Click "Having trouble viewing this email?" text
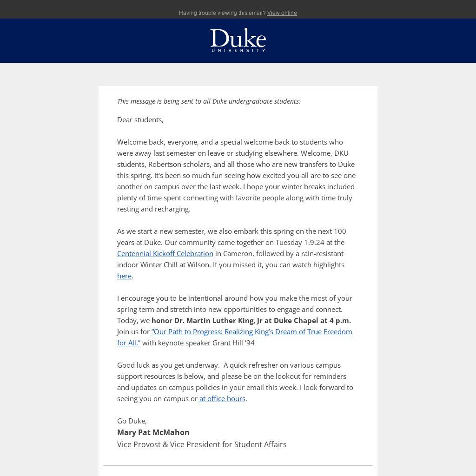The image size is (476, 476). click(222, 13)
